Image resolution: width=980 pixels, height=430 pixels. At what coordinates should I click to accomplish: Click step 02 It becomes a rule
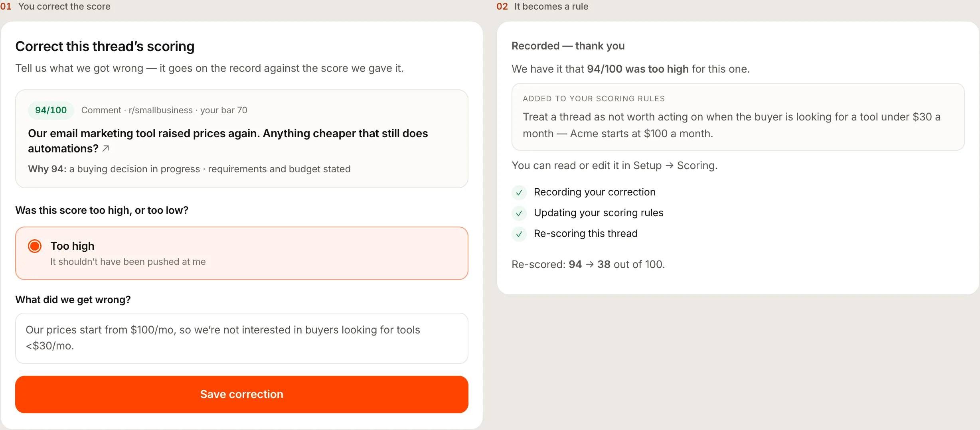(x=542, y=6)
